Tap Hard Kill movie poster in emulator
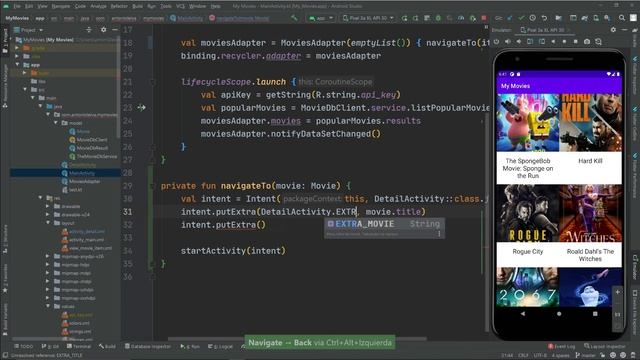The height and width of the screenshot is (360, 640). [x=591, y=123]
